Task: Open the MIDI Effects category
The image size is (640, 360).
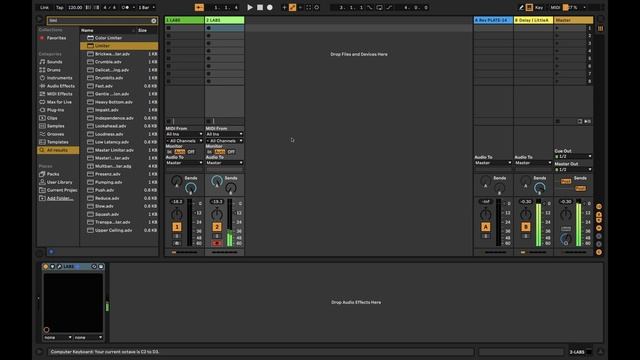Action: (60, 94)
